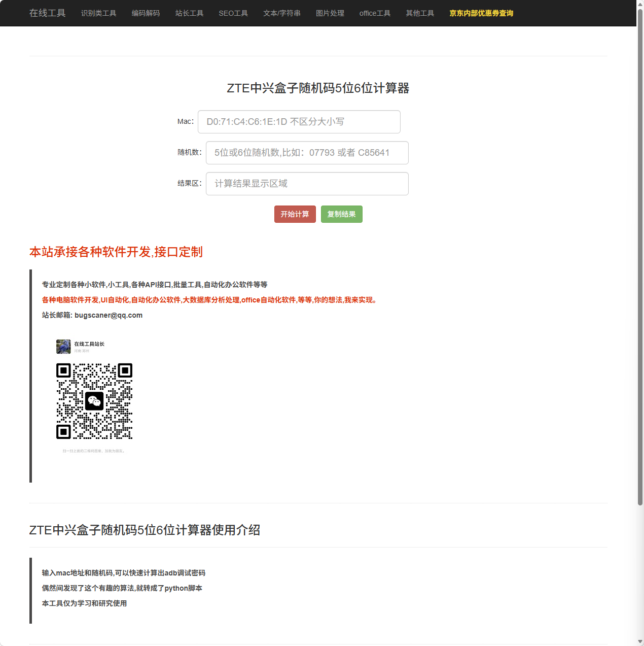
Task: Click the scrollbar up arrow
Action: click(x=640, y=4)
